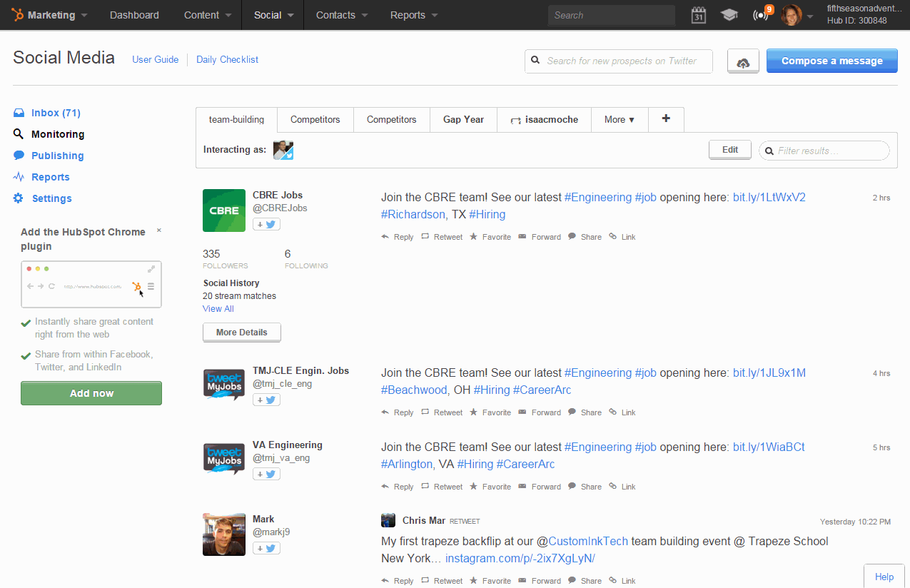This screenshot has height=588, width=910.
Task: Open the Daily Checklist link
Action: click(x=228, y=60)
